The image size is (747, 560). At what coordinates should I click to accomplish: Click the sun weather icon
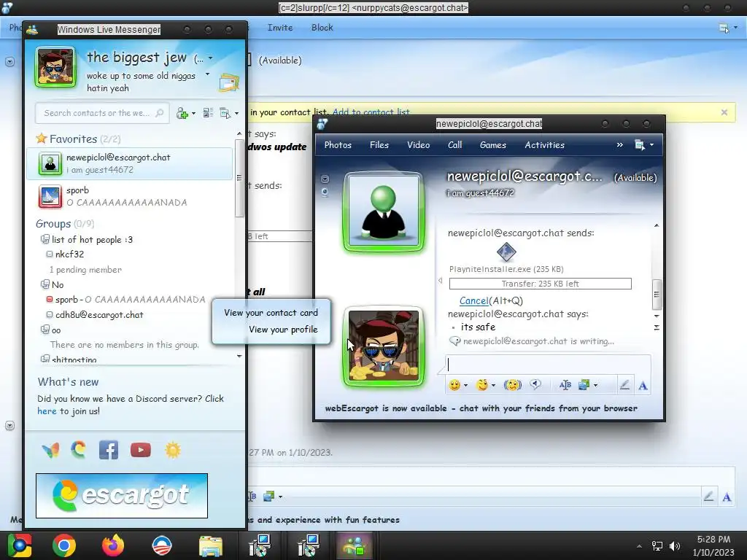(x=173, y=450)
